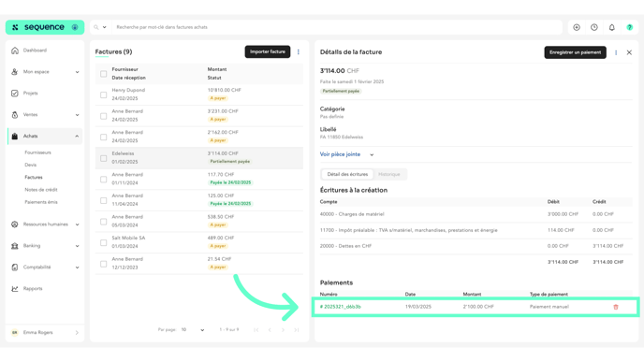Check the Salt Mobile SA invoice checkbox

[x=104, y=243]
